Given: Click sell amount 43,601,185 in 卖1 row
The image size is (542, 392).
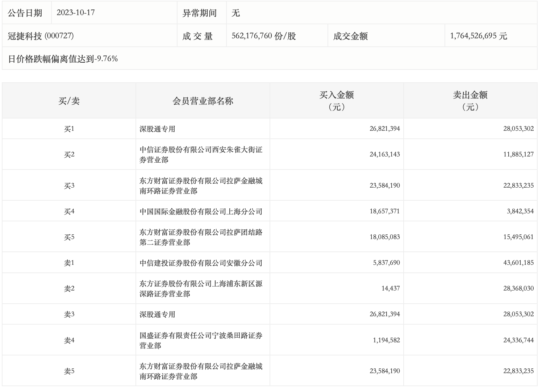Looking at the screenshot, I should [518, 263].
